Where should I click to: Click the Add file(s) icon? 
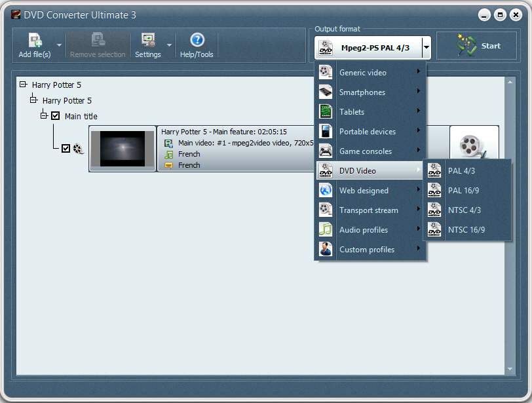pyautogui.click(x=35, y=40)
